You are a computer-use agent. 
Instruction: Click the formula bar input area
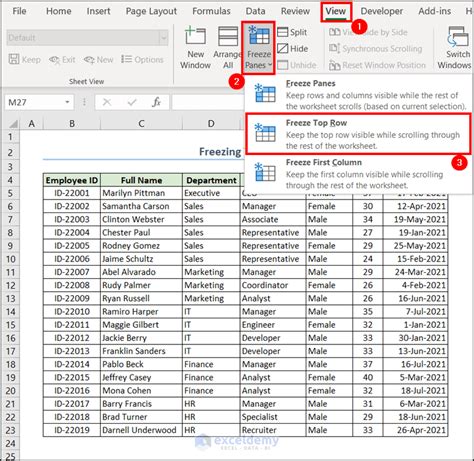coord(208,102)
